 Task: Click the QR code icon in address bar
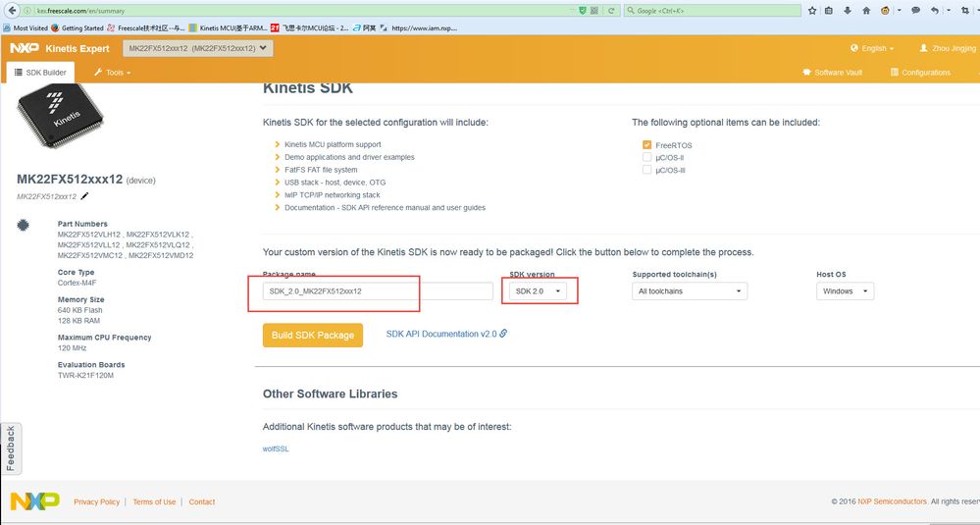tap(594, 11)
